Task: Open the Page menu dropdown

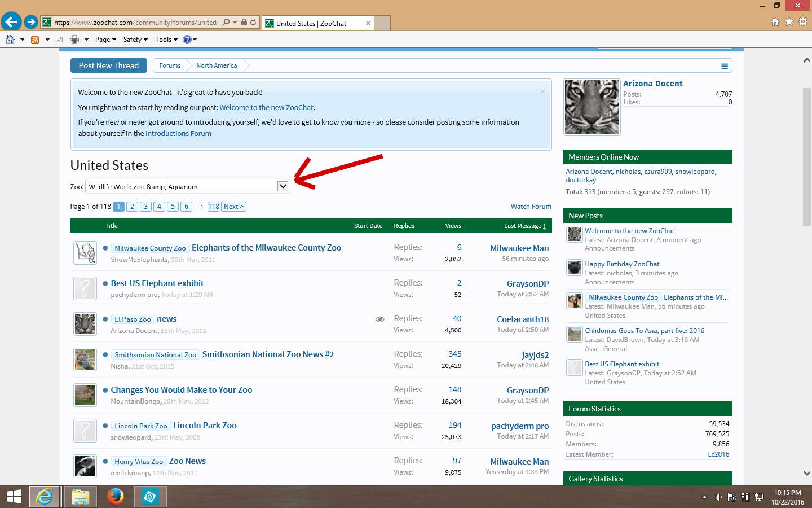Action: 105,40
